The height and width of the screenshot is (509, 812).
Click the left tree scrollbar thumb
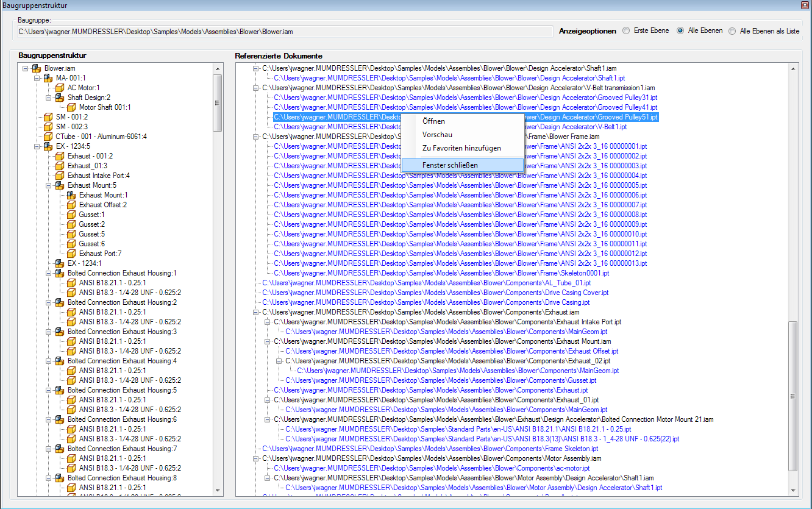point(217,102)
